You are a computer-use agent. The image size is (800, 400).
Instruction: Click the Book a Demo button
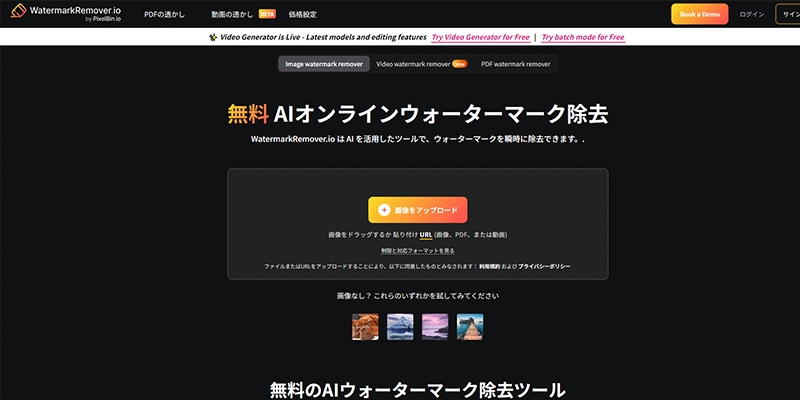699,14
